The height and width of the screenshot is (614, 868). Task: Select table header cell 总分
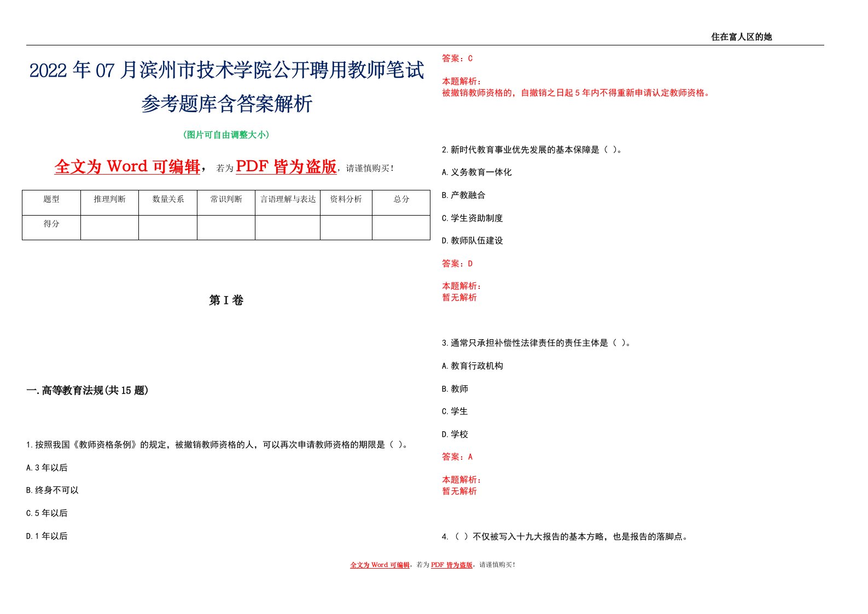[401, 202]
